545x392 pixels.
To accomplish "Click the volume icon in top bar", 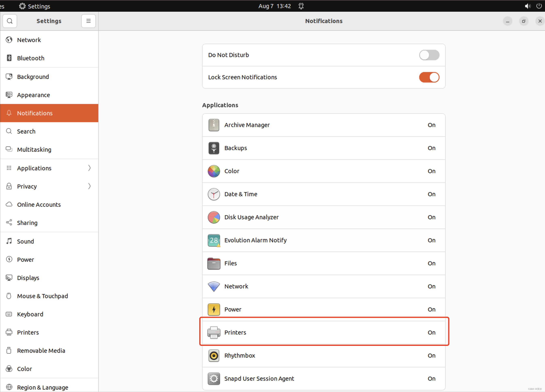I will pos(527,6).
